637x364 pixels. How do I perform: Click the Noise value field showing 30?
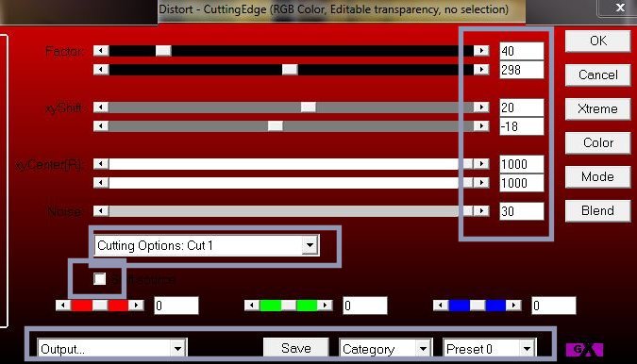(x=522, y=211)
